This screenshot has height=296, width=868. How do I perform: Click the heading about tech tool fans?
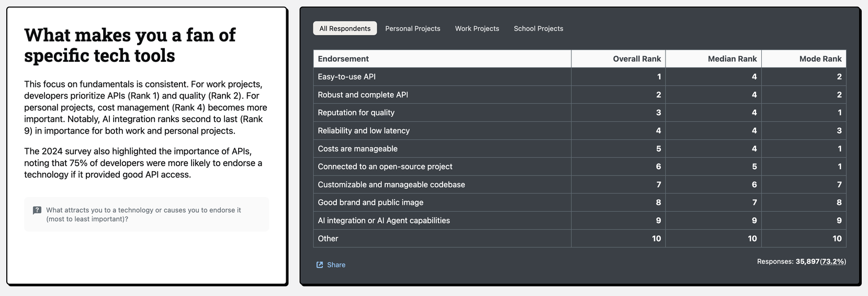pos(130,45)
